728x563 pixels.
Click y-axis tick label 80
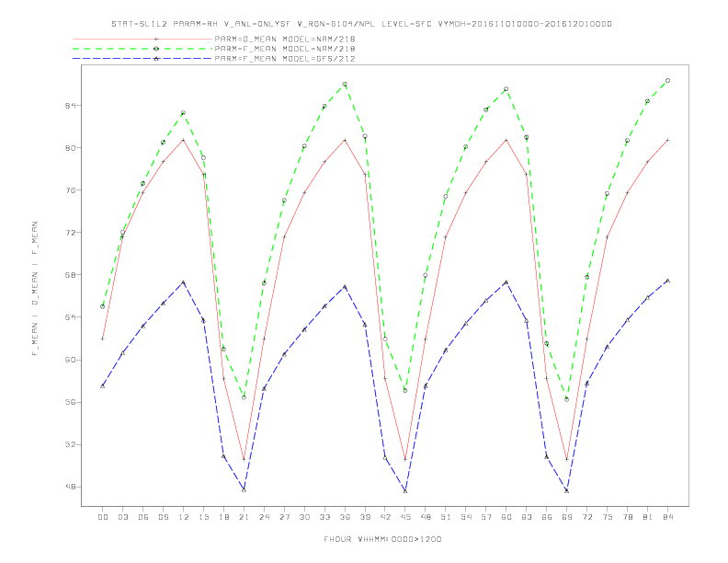click(x=71, y=148)
